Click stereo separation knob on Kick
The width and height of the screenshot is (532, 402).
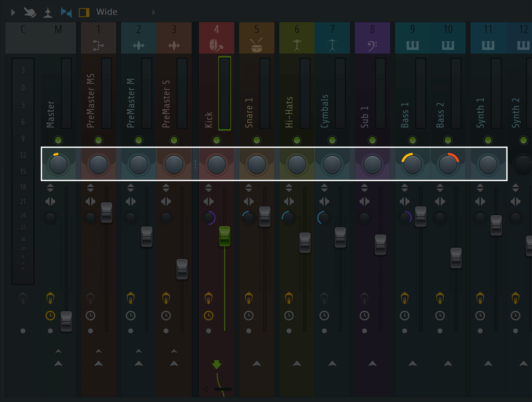coord(209,218)
